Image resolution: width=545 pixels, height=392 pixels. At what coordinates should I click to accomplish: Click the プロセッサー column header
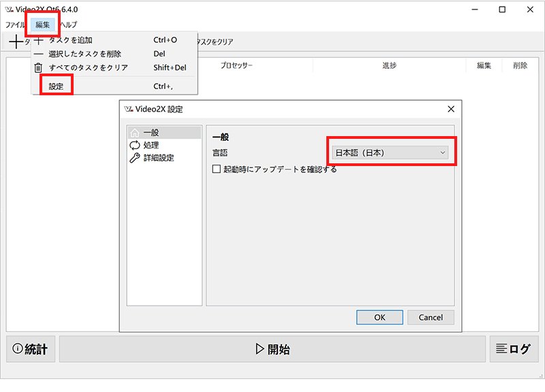(236, 65)
